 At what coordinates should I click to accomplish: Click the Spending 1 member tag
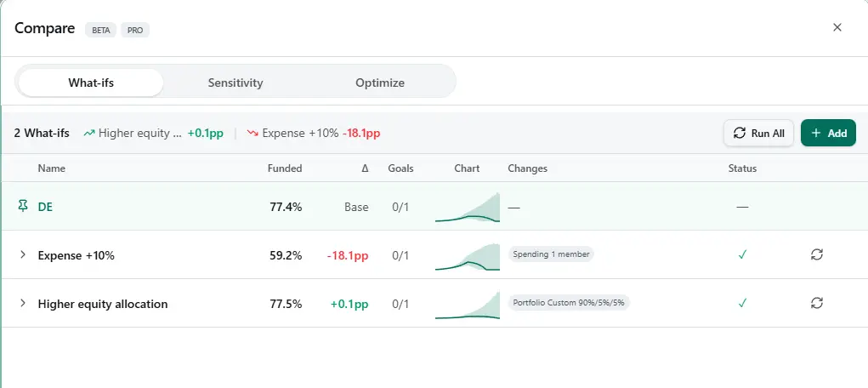pos(551,254)
